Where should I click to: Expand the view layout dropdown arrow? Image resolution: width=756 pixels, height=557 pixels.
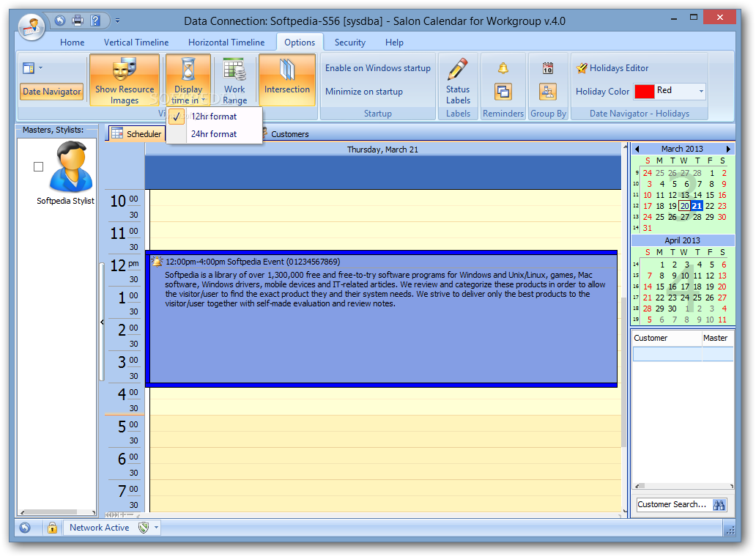click(40, 68)
